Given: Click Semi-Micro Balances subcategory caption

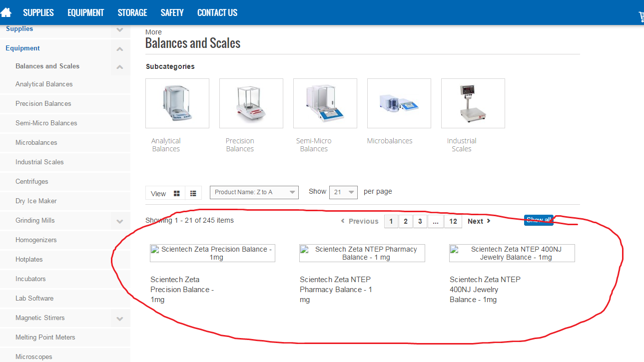Looking at the screenshot, I should pyautogui.click(x=314, y=145).
